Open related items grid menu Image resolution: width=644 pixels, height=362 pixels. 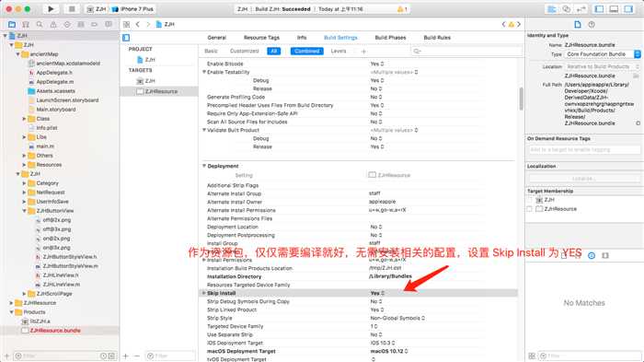[x=127, y=25]
